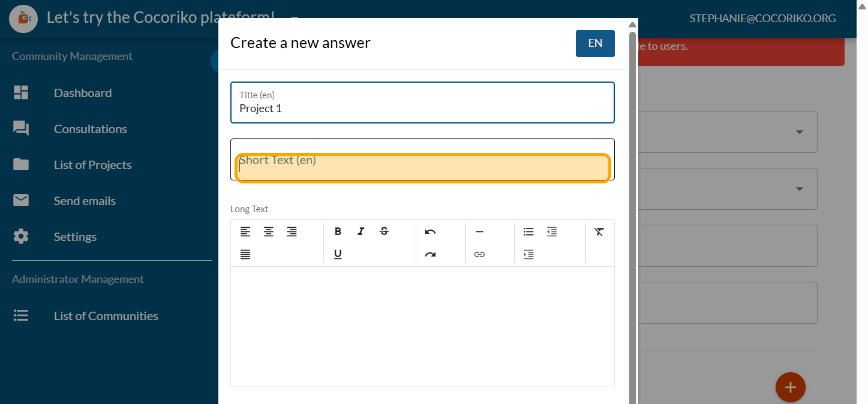Open Consultations in the sidebar

[90, 129]
